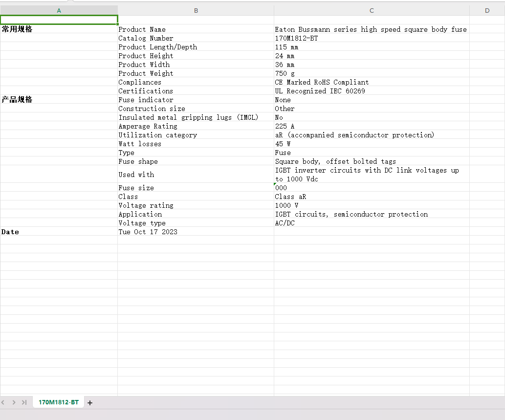Select the Product Length/Depth cell
The width and height of the screenshot is (505, 420).
tap(196, 47)
